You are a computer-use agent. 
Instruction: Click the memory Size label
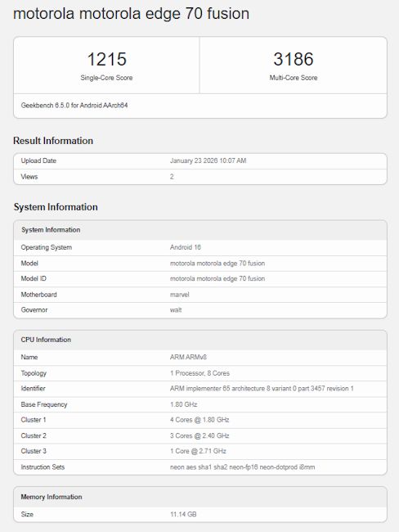[27, 514]
